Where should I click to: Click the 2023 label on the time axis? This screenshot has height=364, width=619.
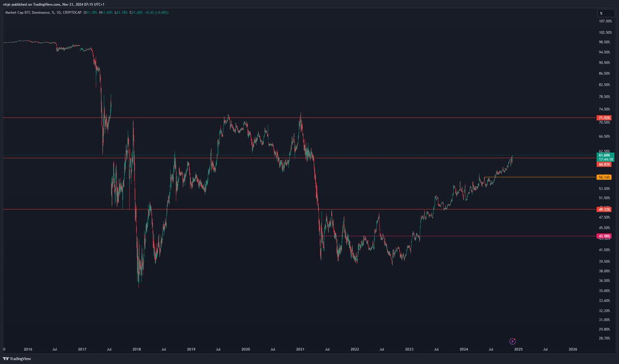409,349
